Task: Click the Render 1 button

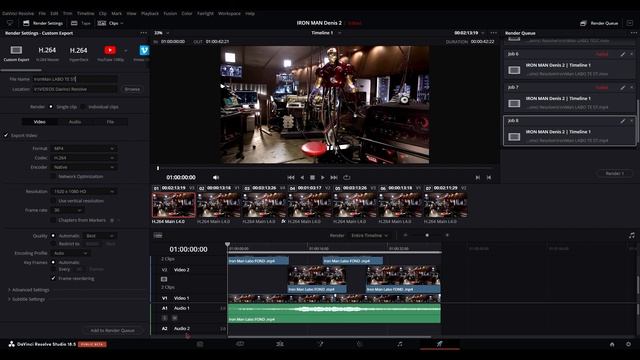Action: (615, 173)
